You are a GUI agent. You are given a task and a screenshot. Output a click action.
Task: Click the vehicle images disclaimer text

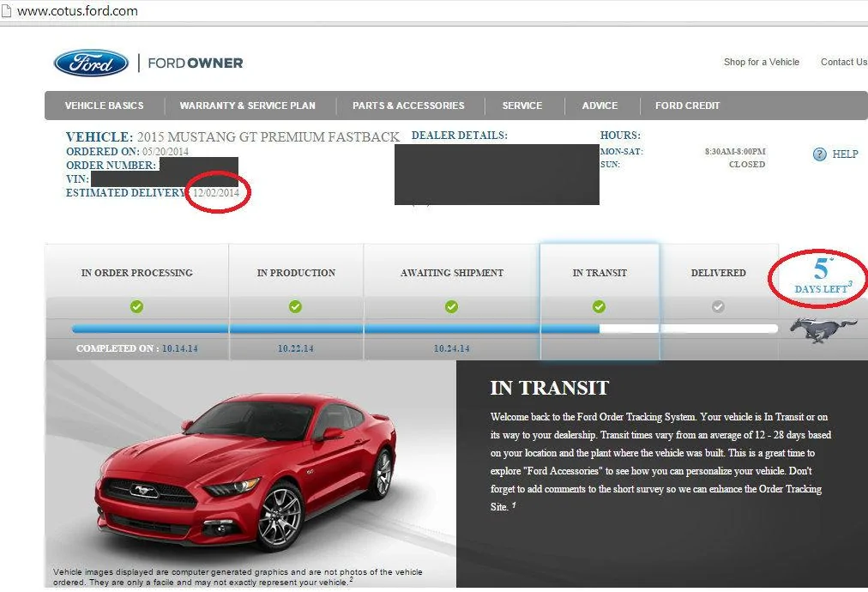[238, 577]
